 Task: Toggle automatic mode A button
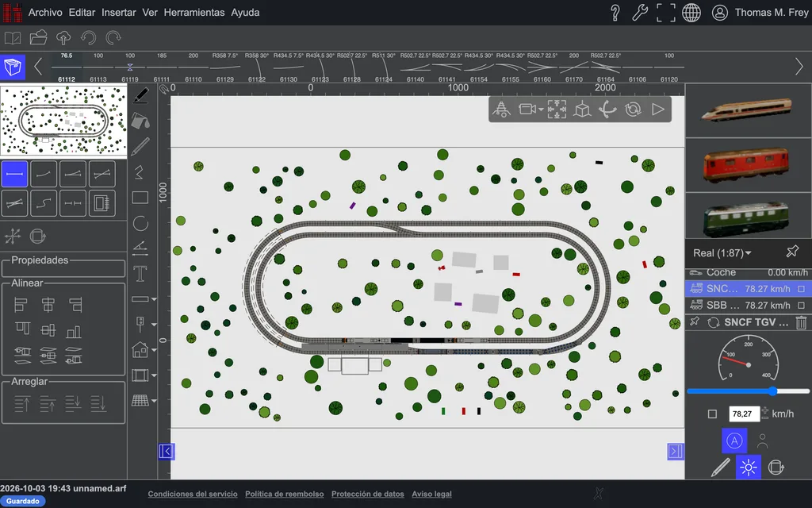(x=734, y=441)
